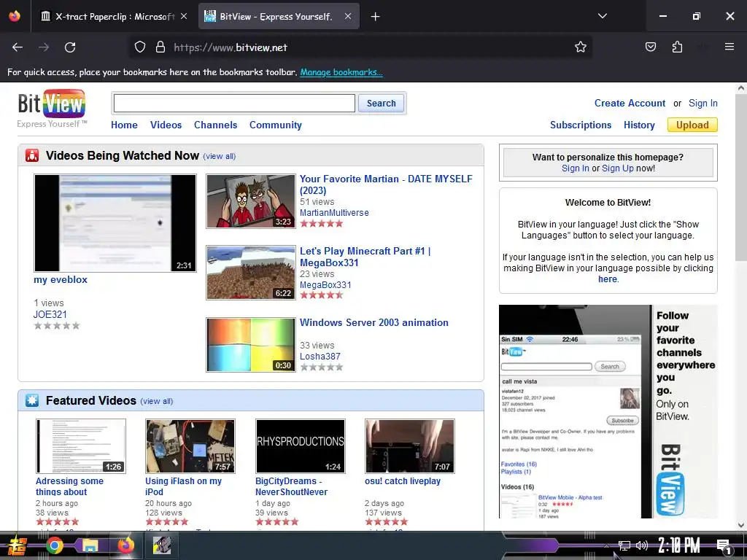
Task: Open the MartianMultiverse channel link
Action: pos(334,213)
